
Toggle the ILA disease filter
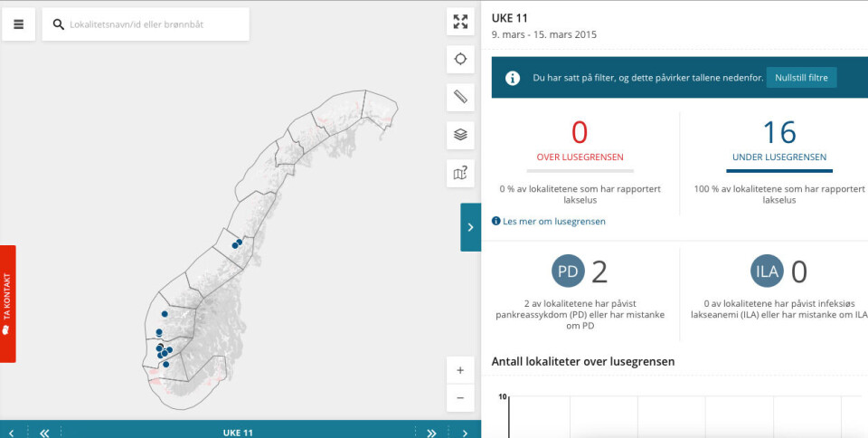click(768, 271)
